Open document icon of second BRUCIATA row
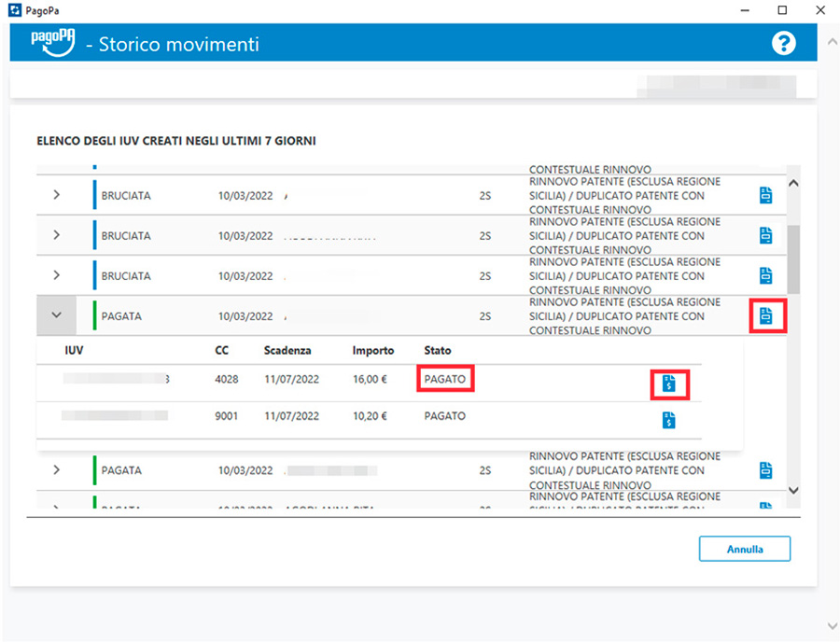Image resolution: width=840 pixels, height=642 pixels. [x=766, y=235]
